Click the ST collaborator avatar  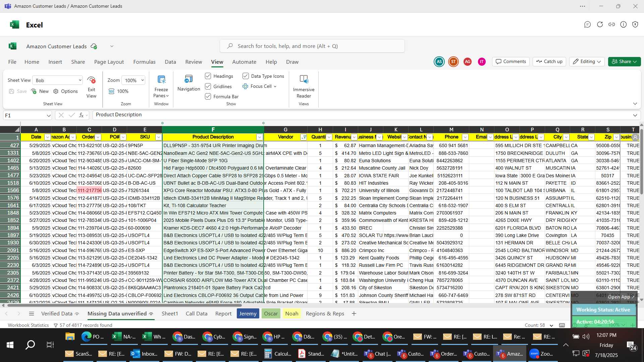[453, 62]
